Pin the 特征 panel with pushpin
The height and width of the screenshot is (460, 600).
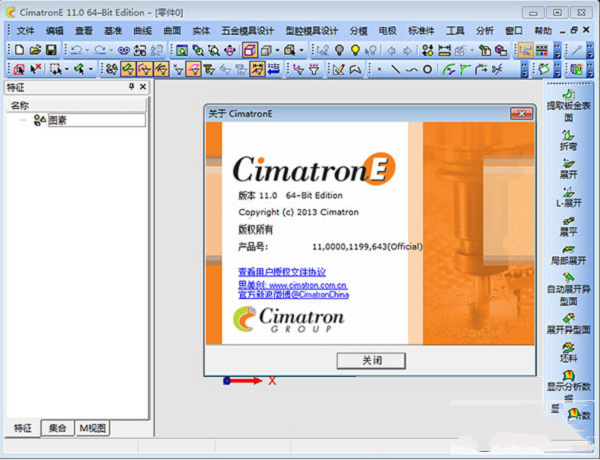[x=132, y=86]
